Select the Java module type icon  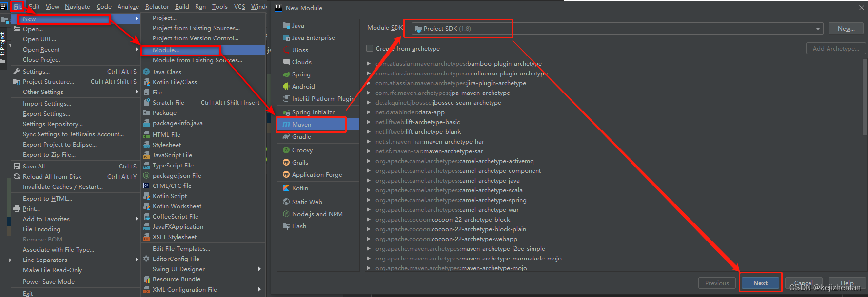pyautogui.click(x=286, y=26)
